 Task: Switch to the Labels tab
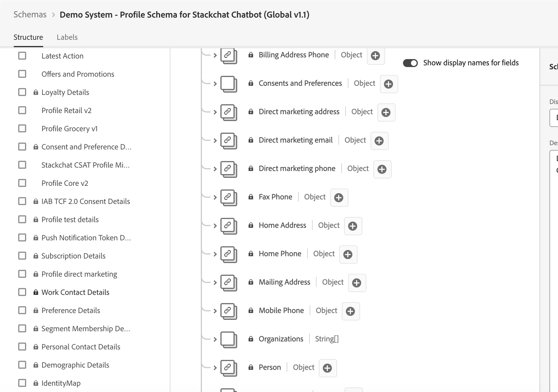click(67, 37)
